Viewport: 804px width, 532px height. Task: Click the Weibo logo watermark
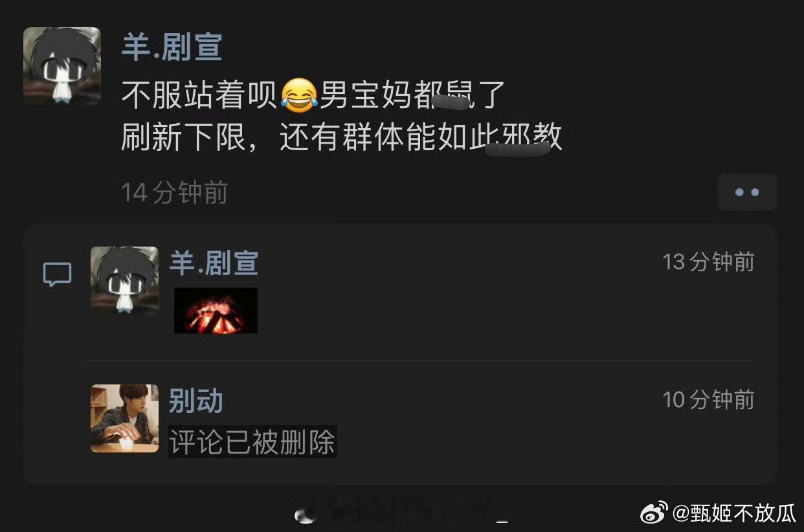654,513
